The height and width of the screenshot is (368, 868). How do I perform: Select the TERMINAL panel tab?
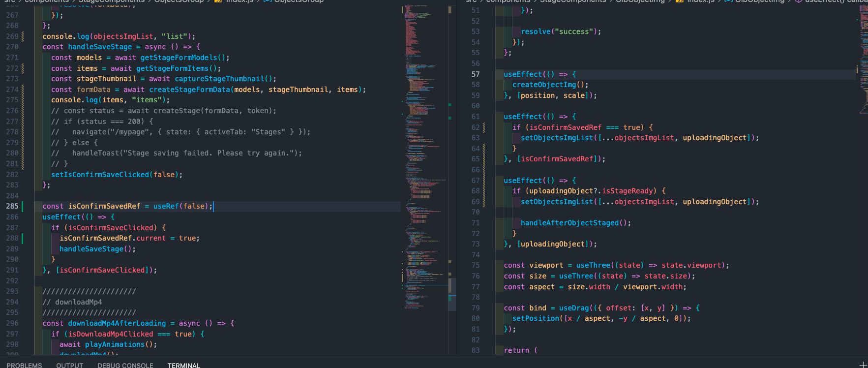[x=184, y=366]
